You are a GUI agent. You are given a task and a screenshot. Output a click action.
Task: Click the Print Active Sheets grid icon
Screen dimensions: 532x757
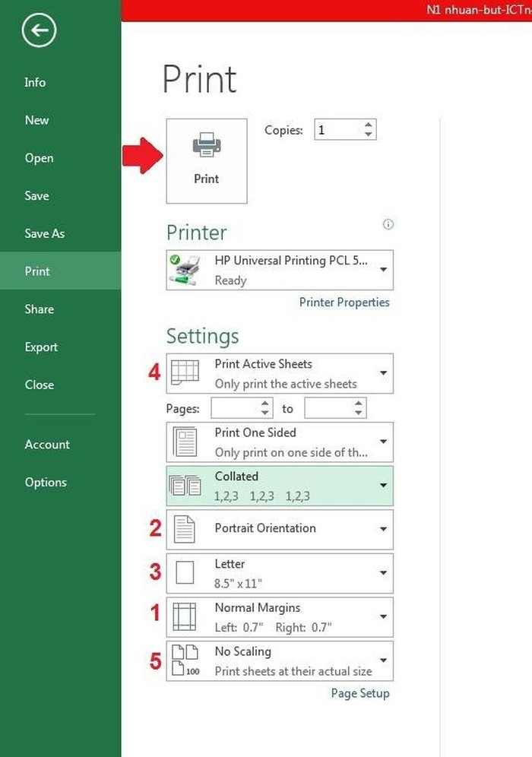pos(185,373)
